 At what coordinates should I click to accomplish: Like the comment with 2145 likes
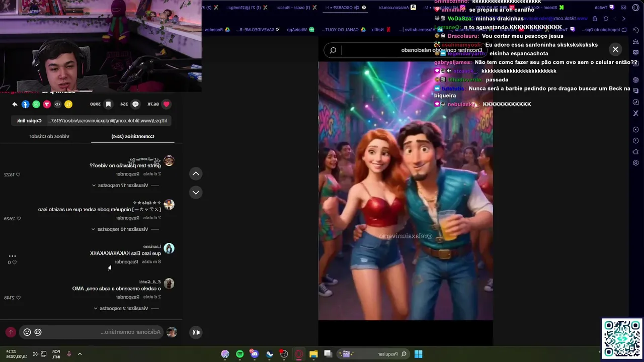(x=19, y=298)
